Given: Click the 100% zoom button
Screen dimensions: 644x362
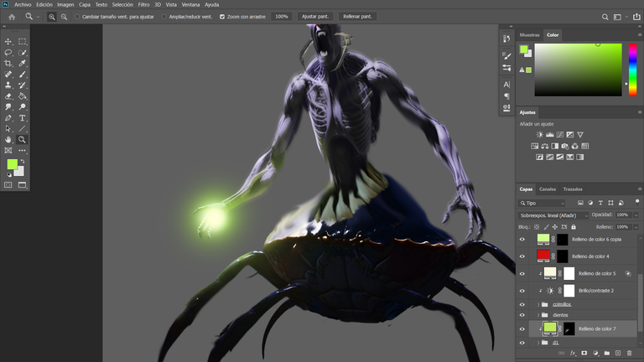Looking at the screenshot, I should (x=282, y=17).
